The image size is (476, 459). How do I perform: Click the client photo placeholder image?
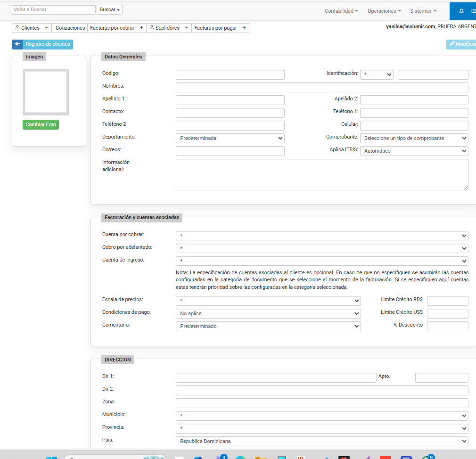(x=46, y=92)
